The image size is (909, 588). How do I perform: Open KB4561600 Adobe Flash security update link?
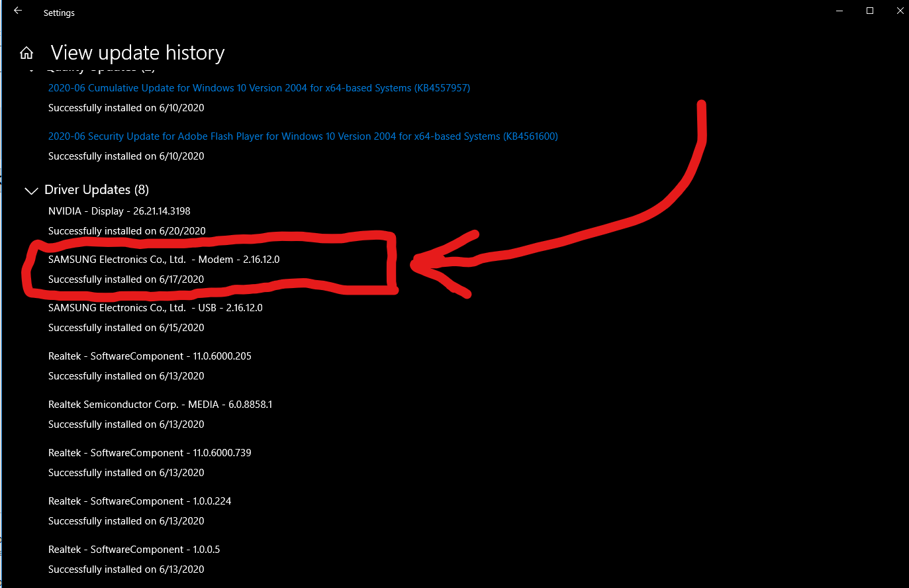pos(303,136)
